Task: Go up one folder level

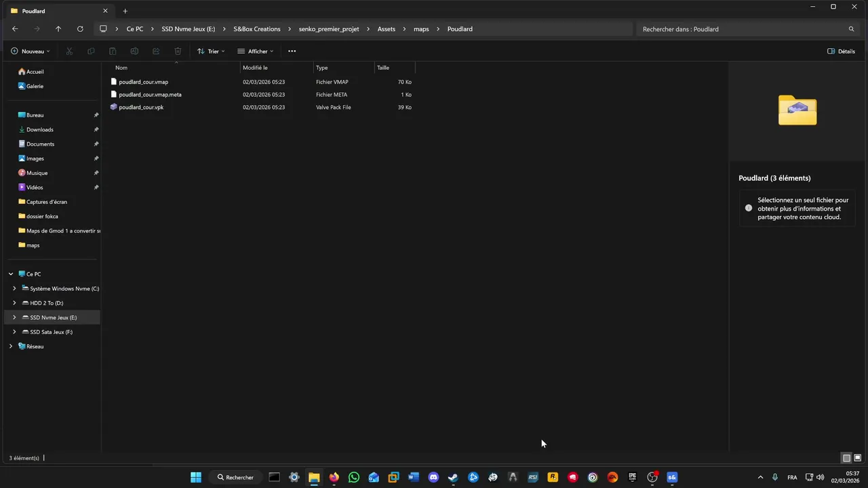Action: [58, 29]
